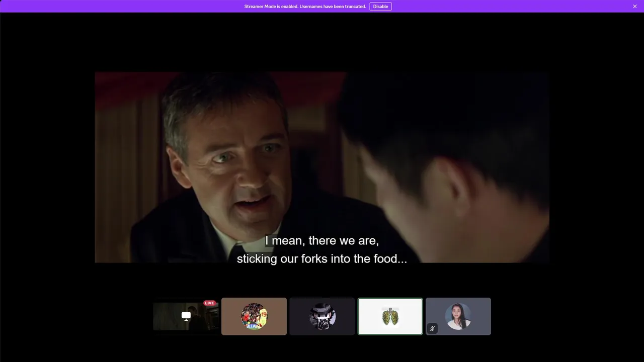This screenshot has height=362, width=644.
Task: Click the Streamer Mode enabled message text
Action: click(305, 7)
